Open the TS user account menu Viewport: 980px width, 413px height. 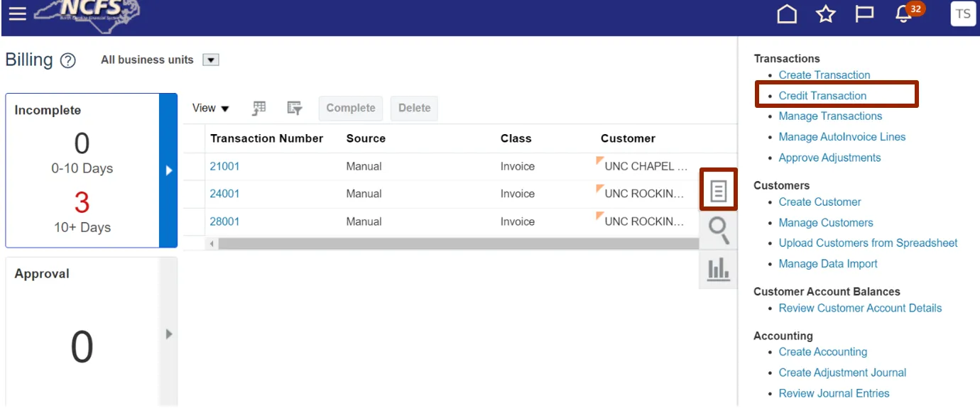[x=963, y=13]
